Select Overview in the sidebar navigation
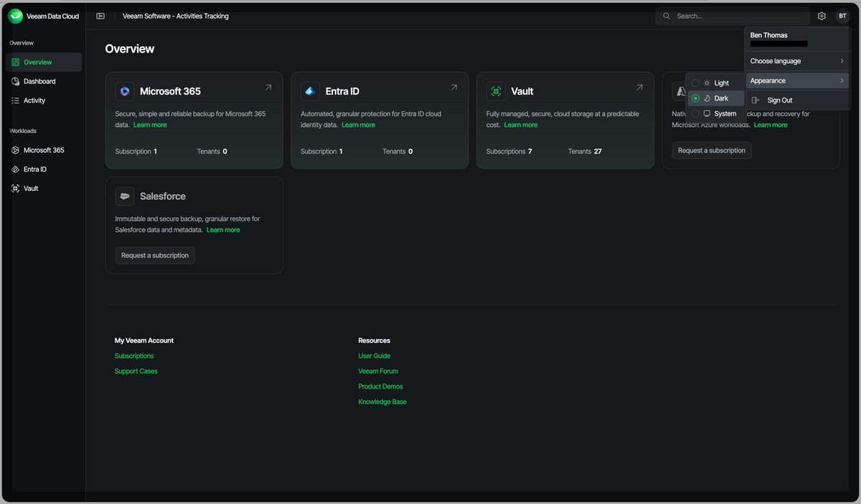Image resolution: width=861 pixels, height=504 pixels. pos(39,62)
